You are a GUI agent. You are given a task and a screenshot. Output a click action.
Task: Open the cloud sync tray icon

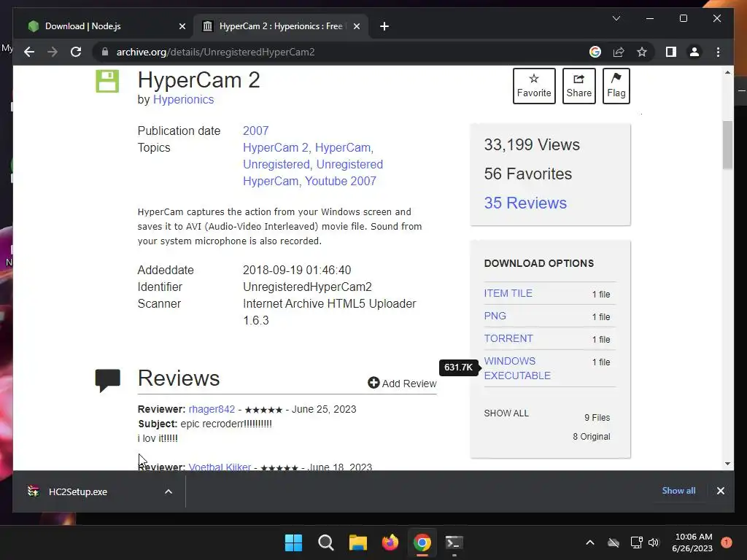tap(614, 542)
